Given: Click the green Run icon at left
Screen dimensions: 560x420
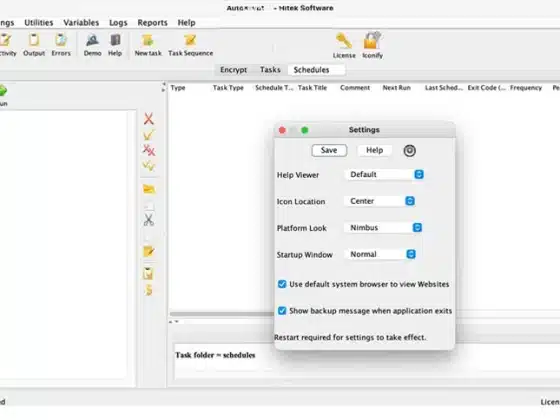Looking at the screenshot, I should [3, 91].
